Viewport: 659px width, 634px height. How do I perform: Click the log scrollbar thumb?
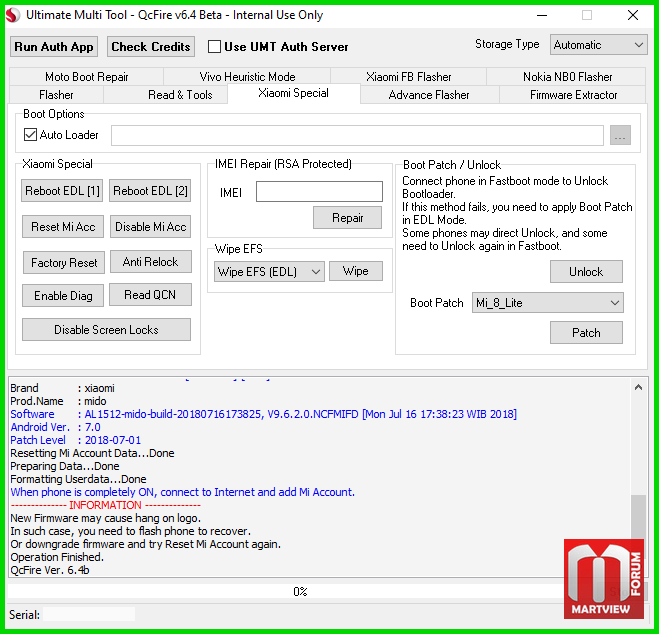point(638,517)
